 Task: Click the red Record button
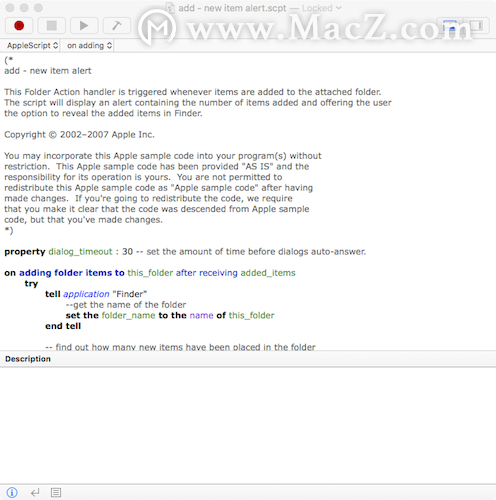(19, 25)
